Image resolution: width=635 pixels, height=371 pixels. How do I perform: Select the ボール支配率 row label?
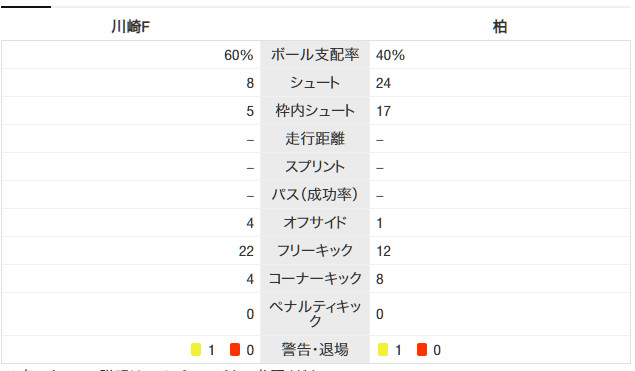(315, 55)
